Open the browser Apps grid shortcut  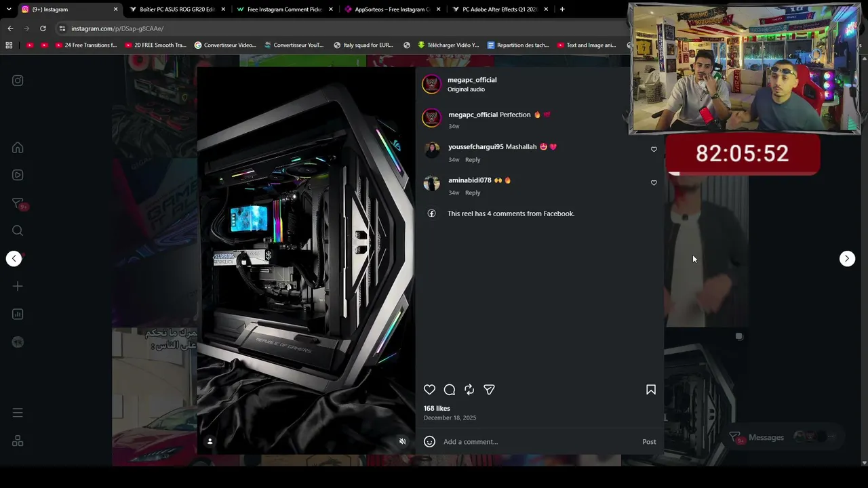point(9,45)
